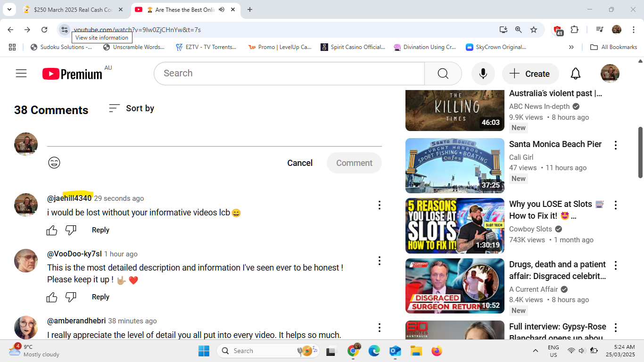644x362 pixels.
Task: Go to YouTube Premium home logo
Action: (x=72, y=74)
